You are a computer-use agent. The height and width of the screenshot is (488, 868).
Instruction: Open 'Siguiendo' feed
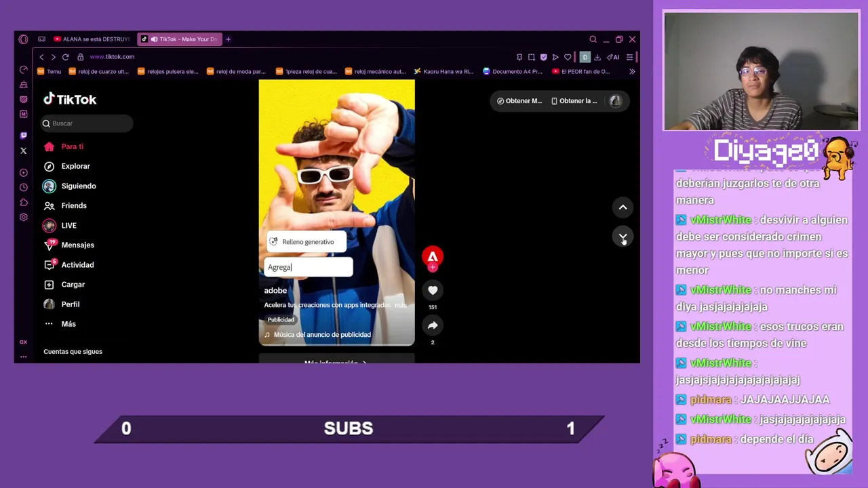(x=70, y=186)
